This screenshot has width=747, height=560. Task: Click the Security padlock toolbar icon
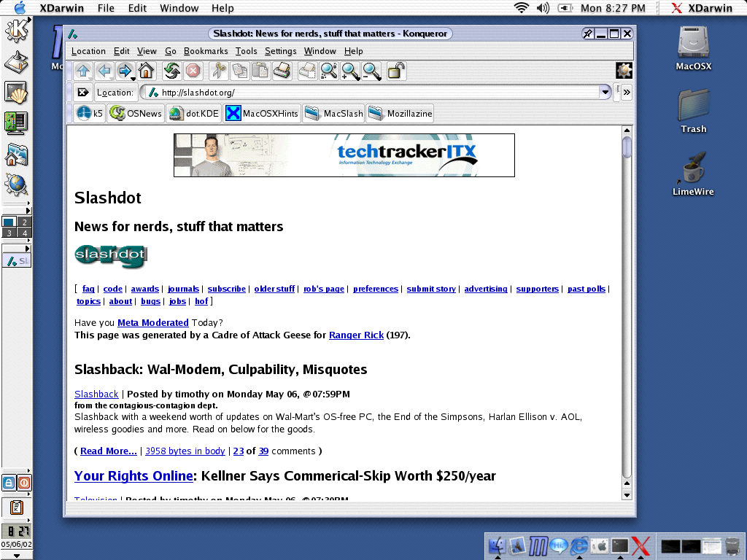pyautogui.click(x=396, y=71)
